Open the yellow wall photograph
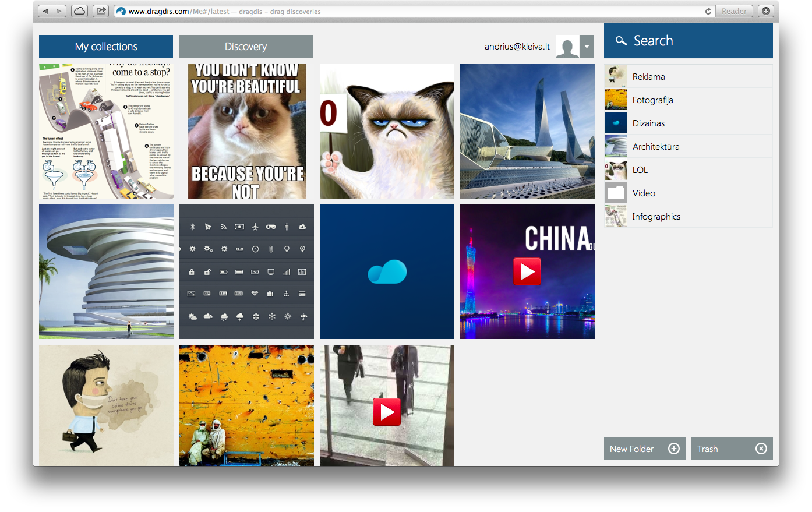Image resolution: width=812 pixels, height=512 pixels. coord(246,405)
